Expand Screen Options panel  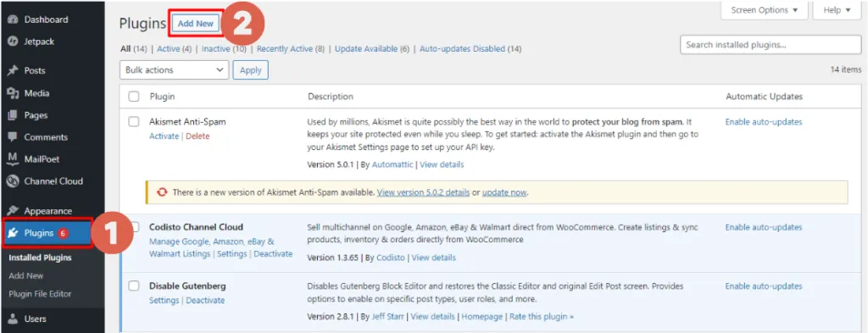click(765, 10)
